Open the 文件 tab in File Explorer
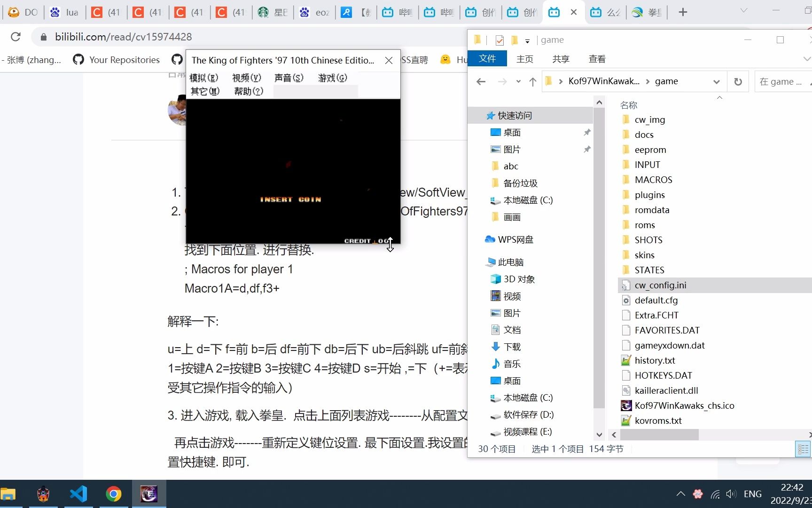812x508 pixels. pyautogui.click(x=487, y=59)
